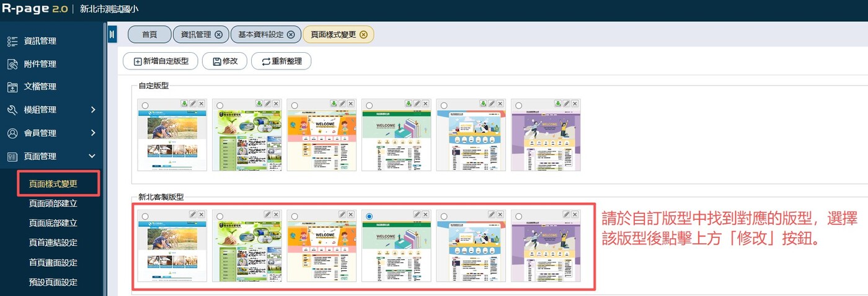
Task: Edit the green books WELCOME template in 新北客製版型
Action: click(417, 214)
